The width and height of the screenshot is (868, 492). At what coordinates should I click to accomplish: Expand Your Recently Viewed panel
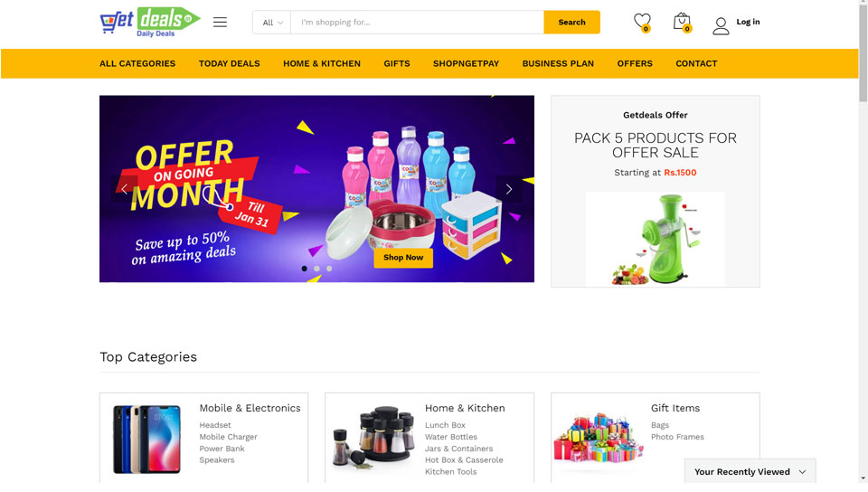750,471
